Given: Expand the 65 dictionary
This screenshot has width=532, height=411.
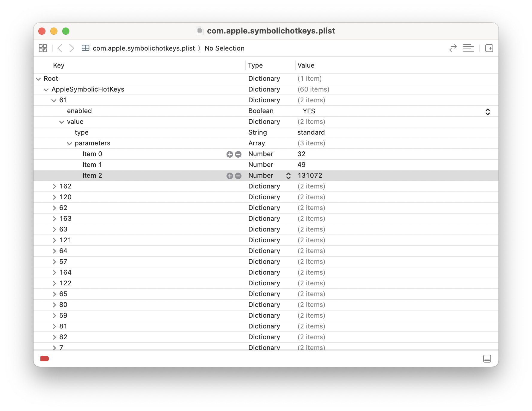Looking at the screenshot, I should pos(54,294).
